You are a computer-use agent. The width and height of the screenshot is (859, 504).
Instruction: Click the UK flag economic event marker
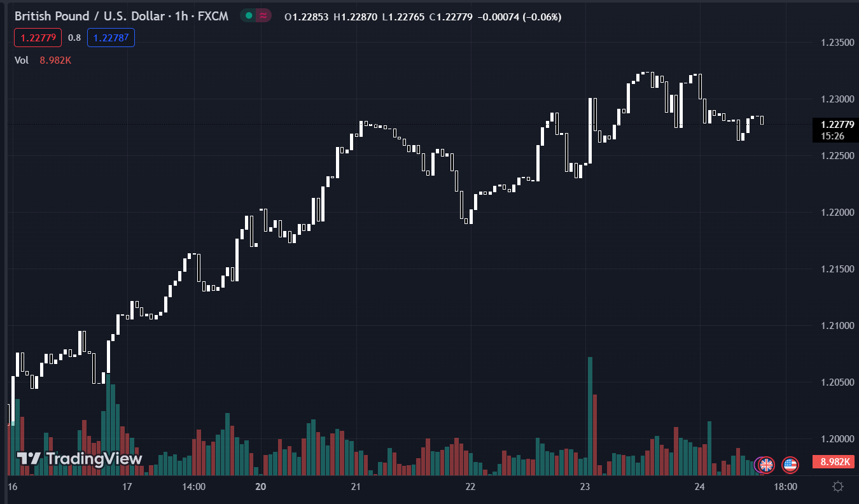click(x=765, y=465)
